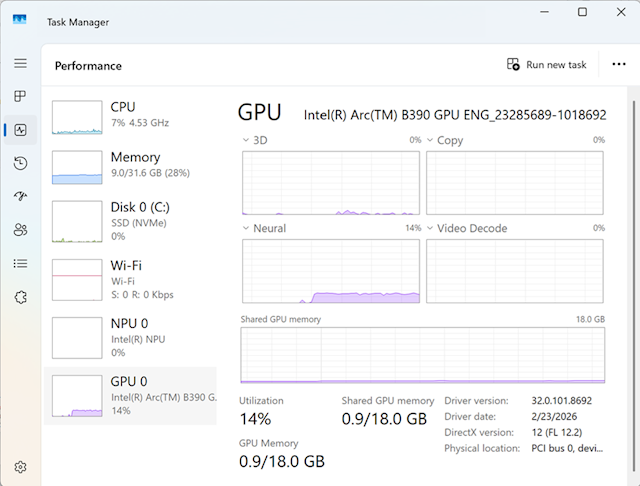Image resolution: width=640 pixels, height=486 pixels.
Task: Click the Performance page heading
Action: [88, 66]
